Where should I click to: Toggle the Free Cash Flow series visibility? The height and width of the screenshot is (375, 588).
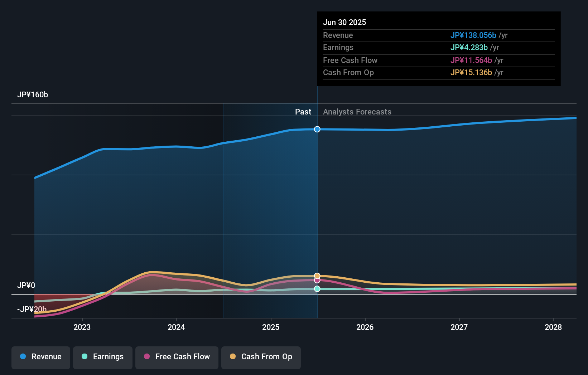177,357
